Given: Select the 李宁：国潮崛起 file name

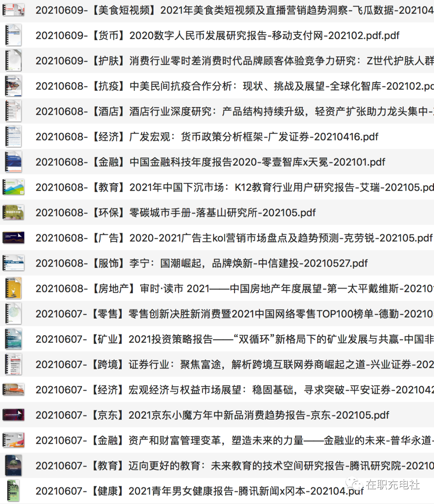Looking at the screenshot, I should coord(201,263).
